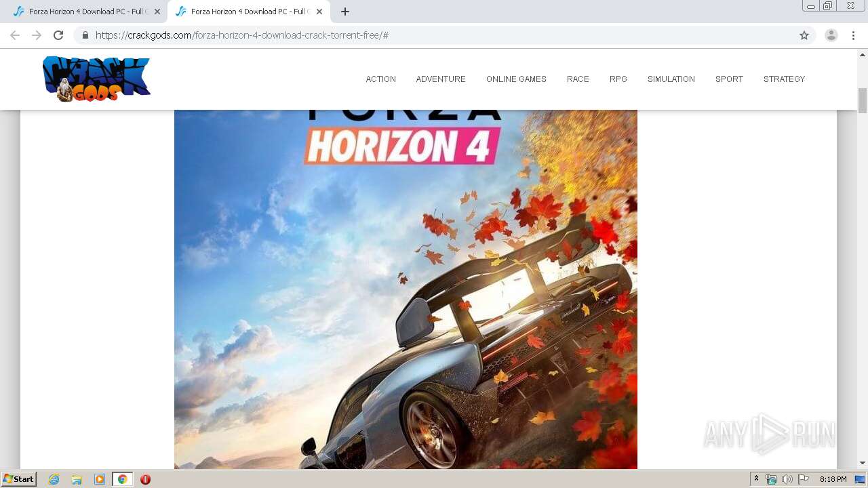Open the Chrome profile avatar
The width and height of the screenshot is (868, 488).
pyautogui.click(x=831, y=35)
